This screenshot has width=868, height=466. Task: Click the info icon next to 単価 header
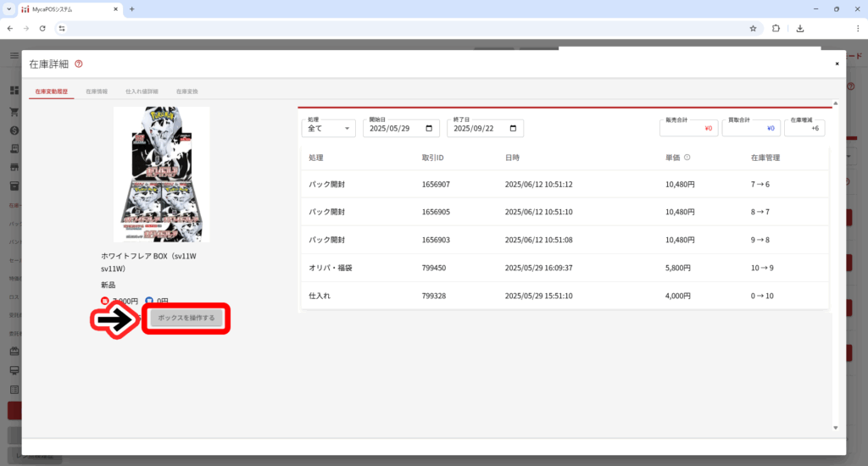click(687, 158)
